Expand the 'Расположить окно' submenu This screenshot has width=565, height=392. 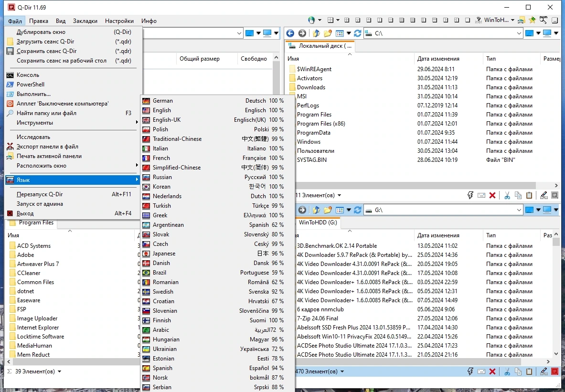tap(73, 166)
